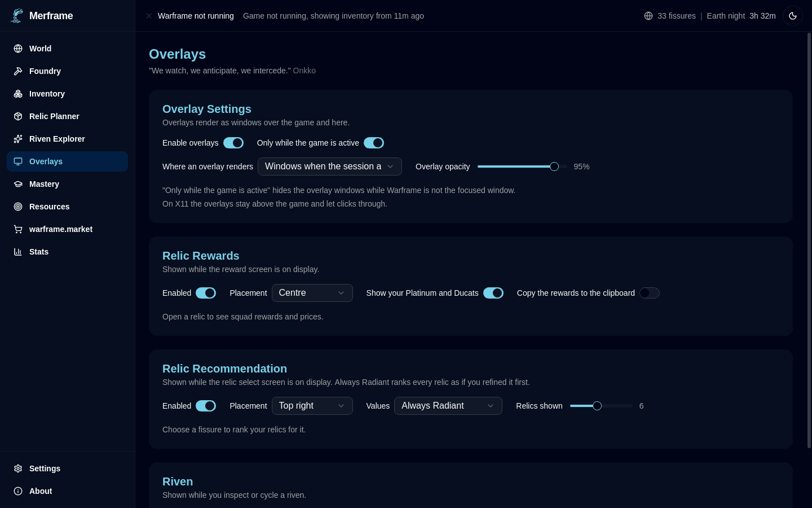Expand the Relic Rewards Placement dropdown showing Centre

click(312, 293)
